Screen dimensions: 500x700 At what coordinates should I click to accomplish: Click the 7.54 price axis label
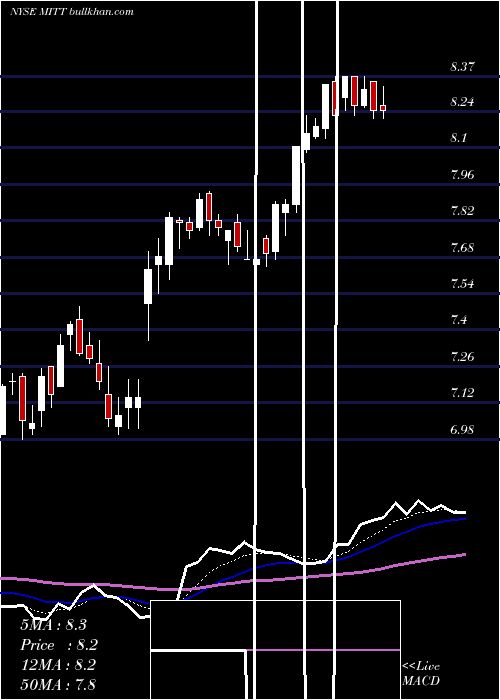pyautogui.click(x=462, y=283)
